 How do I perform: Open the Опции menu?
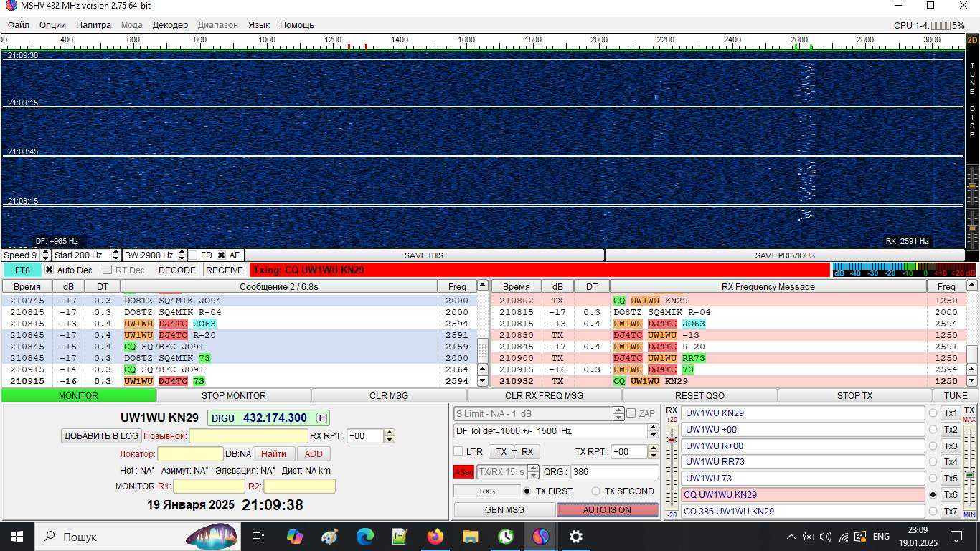pyautogui.click(x=52, y=24)
